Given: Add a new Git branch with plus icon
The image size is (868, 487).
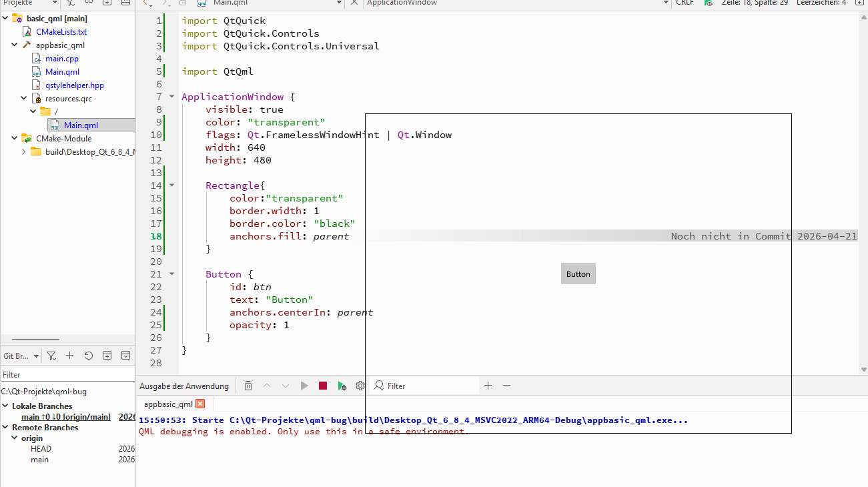Looking at the screenshot, I should (69, 356).
